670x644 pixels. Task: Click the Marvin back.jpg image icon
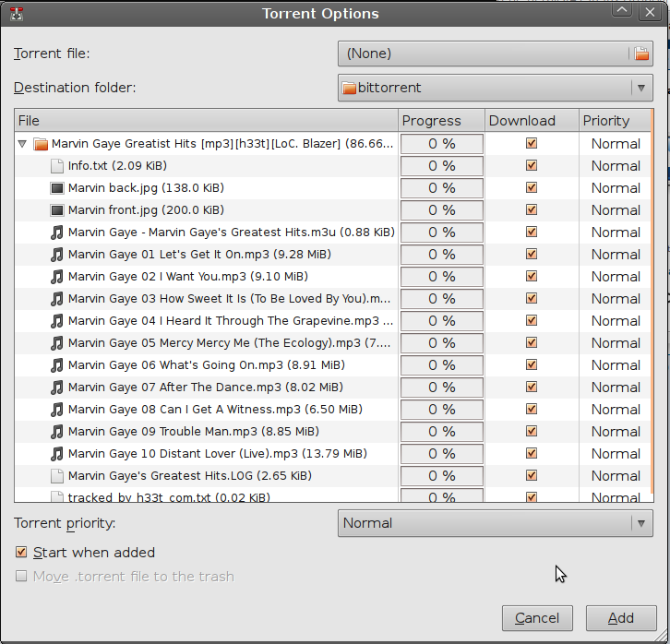coord(57,188)
